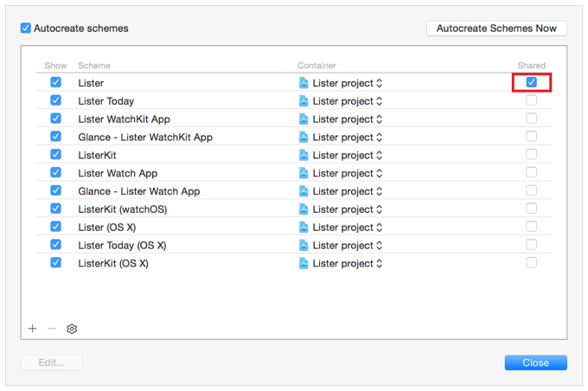Click project file icon in Lister Today row
The height and width of the screenshot is (391, 588).
[x=304, y=101]
